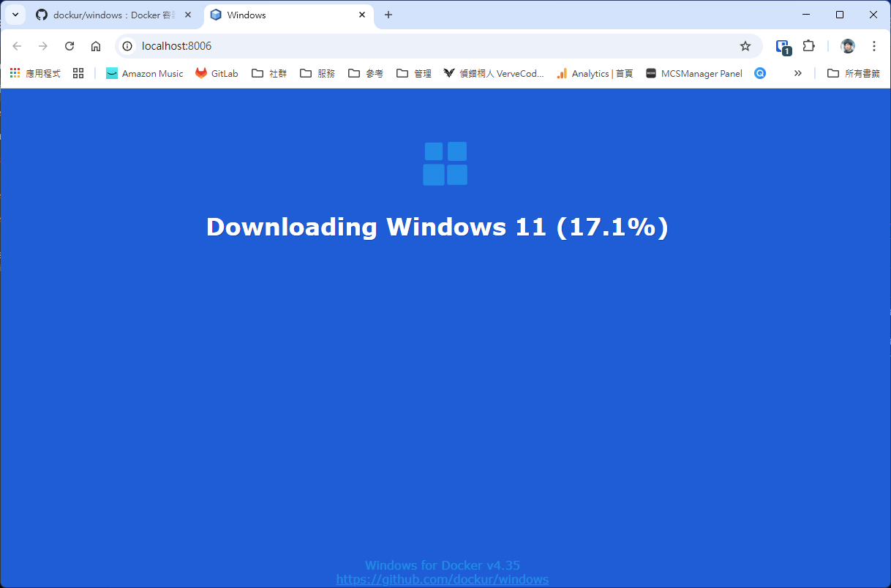
Task: Expand the 所有書籤 bookmarks folder
Action: [853, 73]
